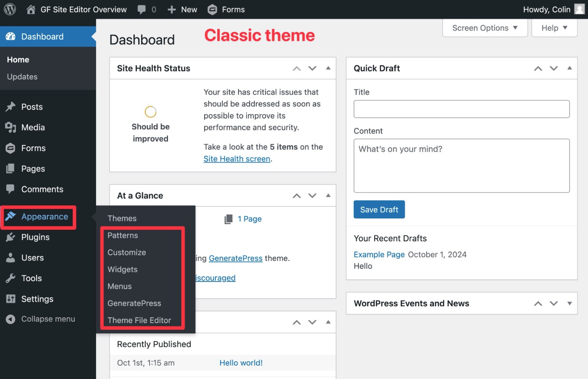The width and height of the screenshot is (588, 379).
Task: Open Widgets in Appearance submenu
Action: coord(122,269)
